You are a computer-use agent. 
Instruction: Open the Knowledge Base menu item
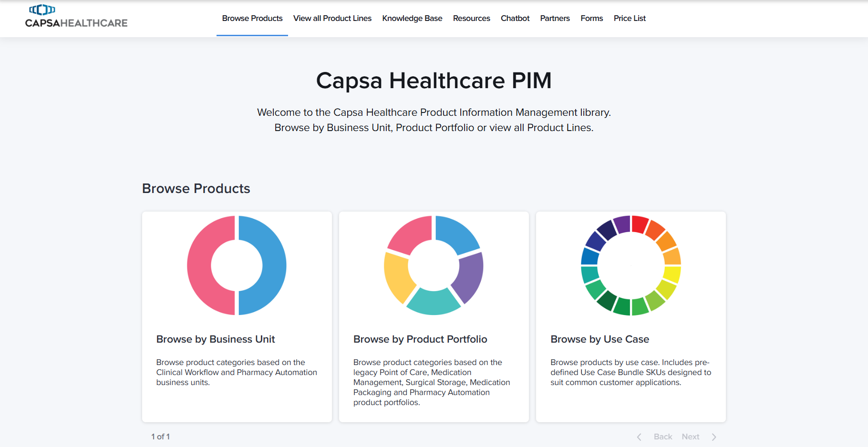click(x=412, y=18)
